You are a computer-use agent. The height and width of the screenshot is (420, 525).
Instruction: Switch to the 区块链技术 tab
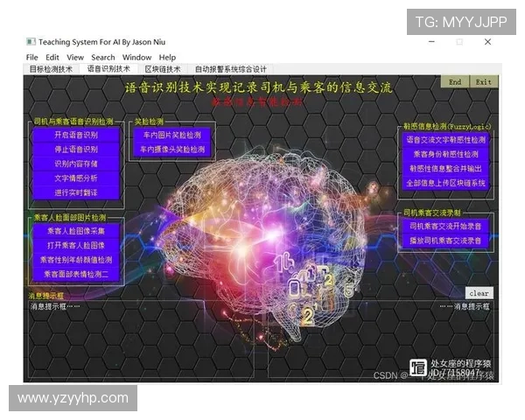pos(162,68)
